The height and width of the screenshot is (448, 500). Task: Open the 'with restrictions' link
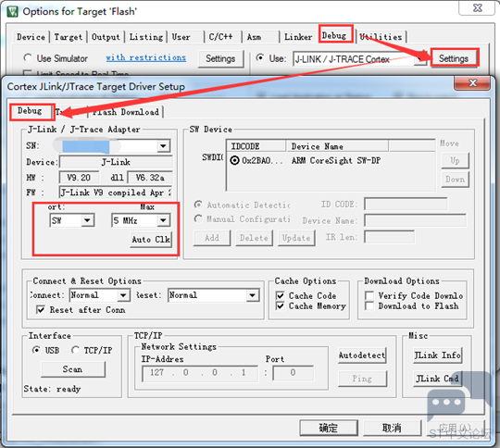[x=146, y=57]
